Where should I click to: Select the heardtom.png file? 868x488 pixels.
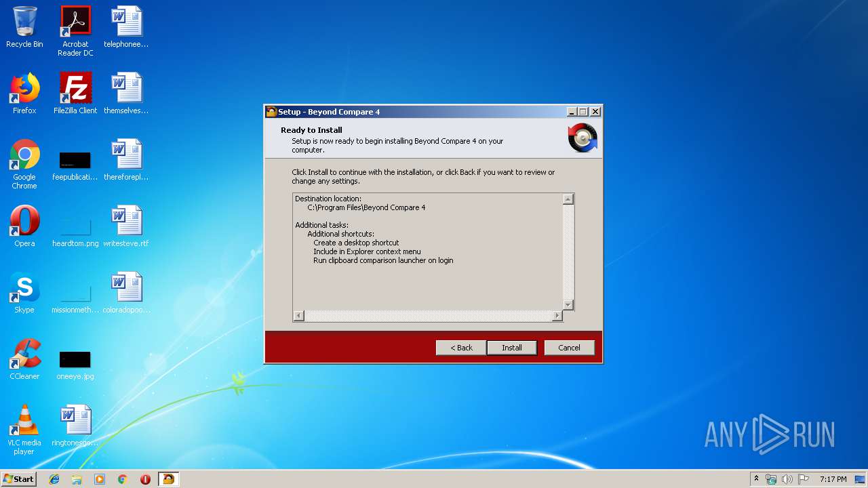[x=75, y=230]
